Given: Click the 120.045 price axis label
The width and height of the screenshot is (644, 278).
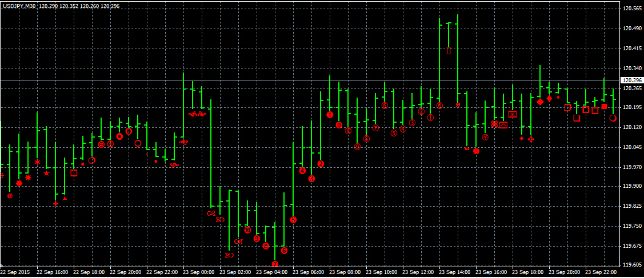Looking at the screenshot, I should pos(632,147).
